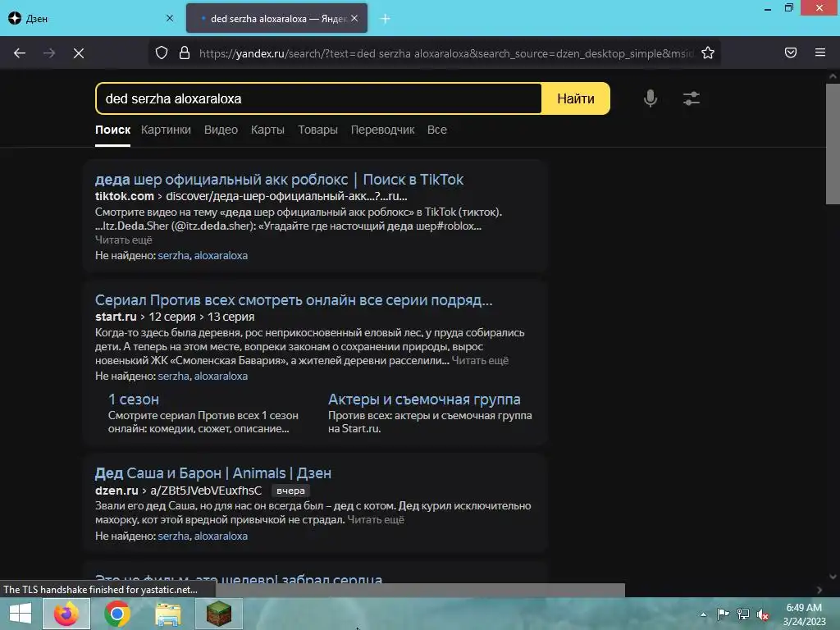Image resolution: width=840 pixels, height=630 pixels.
Task: Open the Переводчик tab
Action: click(382, 130)
